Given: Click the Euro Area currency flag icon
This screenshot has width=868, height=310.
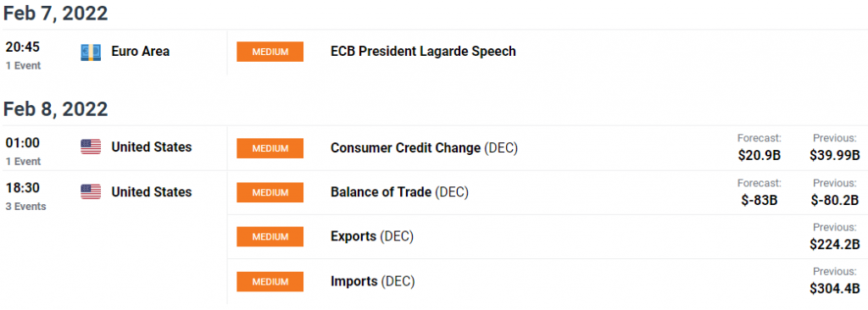Looking at the screenshot, I should click(91, 52).
